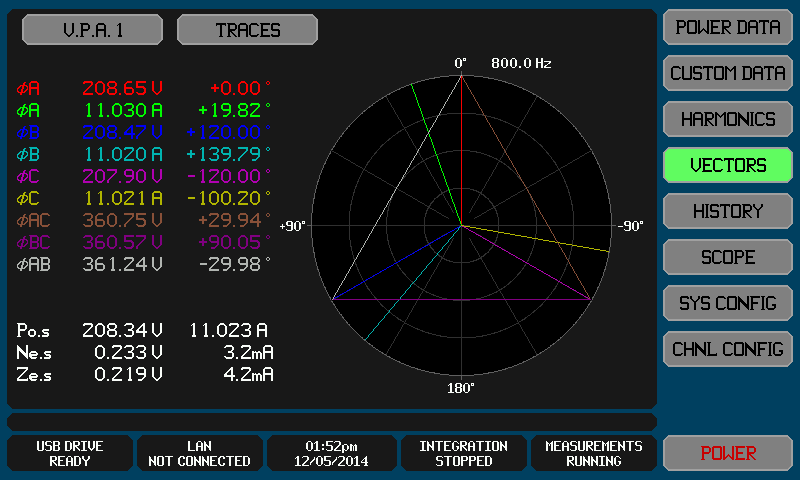Click the 800.0 Hz frequency readout

[x=521, y=63]
